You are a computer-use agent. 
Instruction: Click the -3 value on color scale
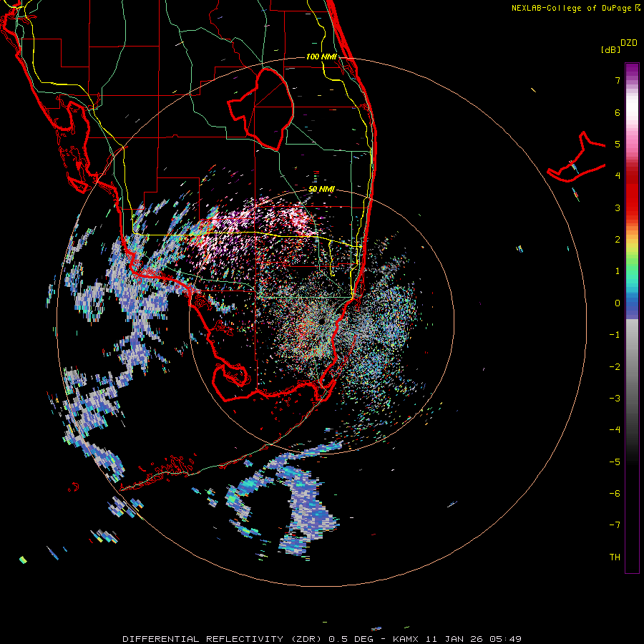click(615, 399)
